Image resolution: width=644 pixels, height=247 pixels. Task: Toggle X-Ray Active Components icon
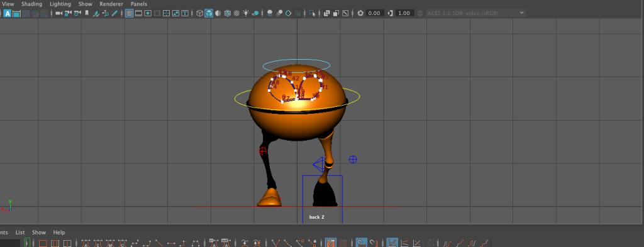(336, 13)
